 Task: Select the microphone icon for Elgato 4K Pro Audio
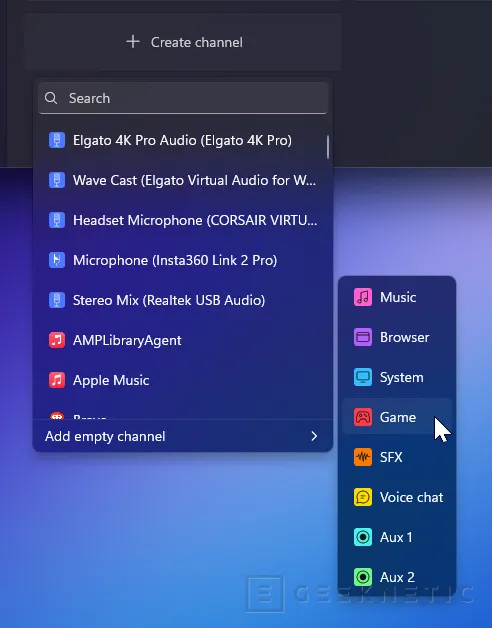57,140
